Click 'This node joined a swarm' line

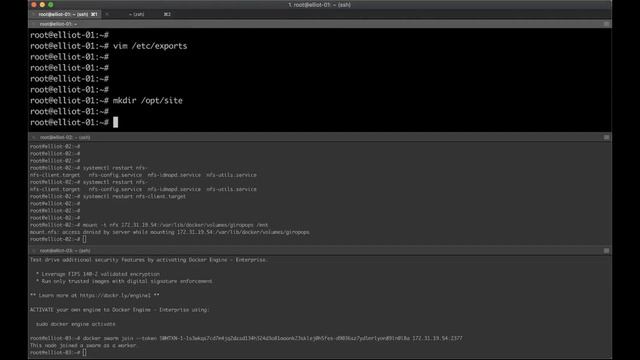pyautogui.click(x=83, y=345)
